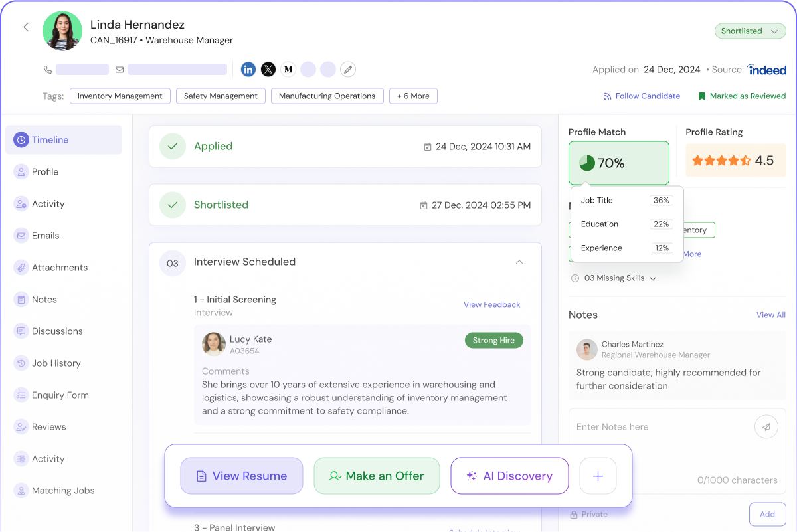Viewport: 797px width, 532px height.
Task: Open the View Feedback link
Action: point(491,305)
